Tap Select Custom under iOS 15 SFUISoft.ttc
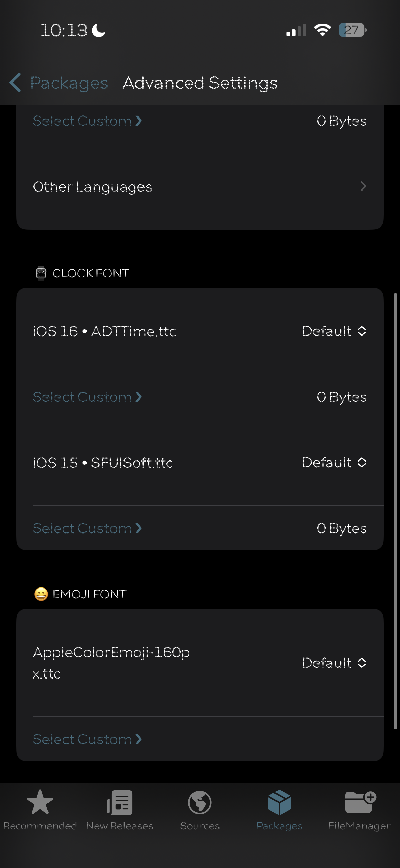The image size is (400, 868). pos(87,528)
